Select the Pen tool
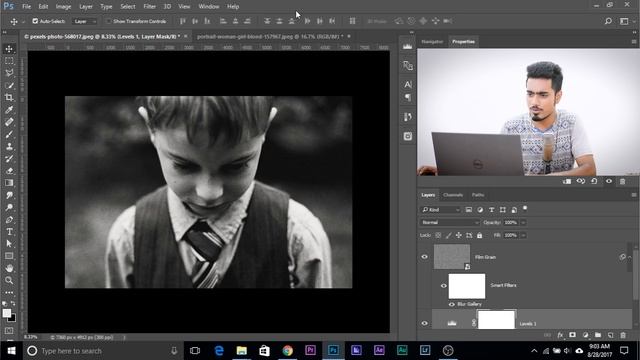This screenshot has width=640, height=360. (9, 220)
